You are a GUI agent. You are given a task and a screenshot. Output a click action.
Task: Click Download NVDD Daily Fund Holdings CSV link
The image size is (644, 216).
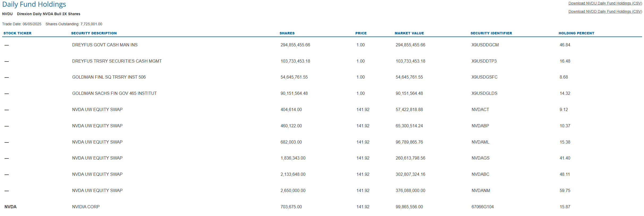(605, 12)
